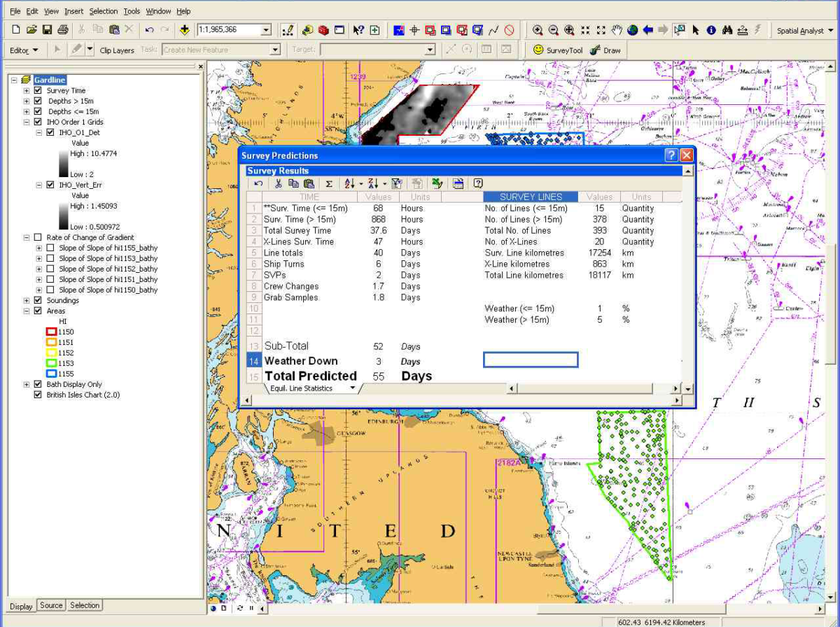
Task: Click the What's This help cursor icon
Action: pos(358,30)
